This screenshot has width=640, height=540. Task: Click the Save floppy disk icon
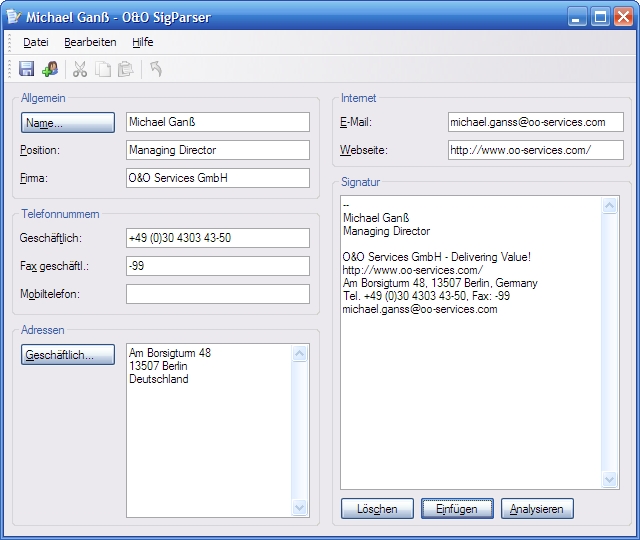point(27,69)
